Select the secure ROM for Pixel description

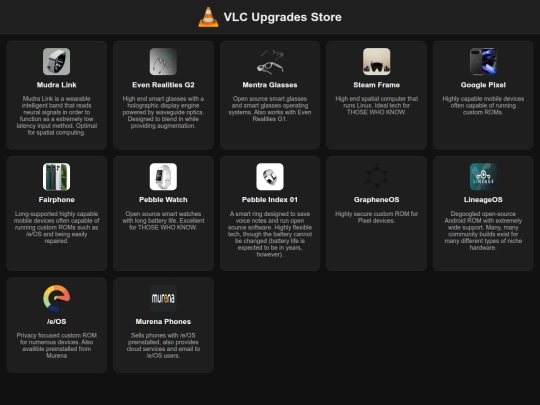point(376,217)
